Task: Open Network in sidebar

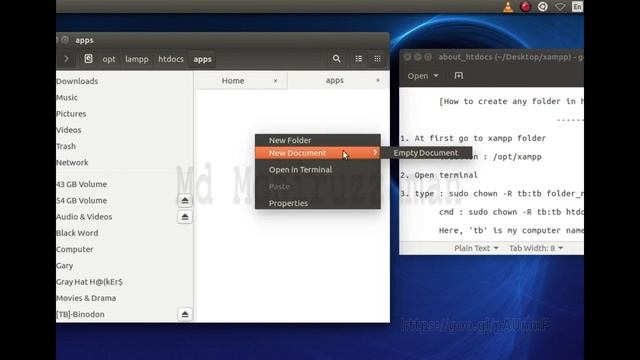Action: pos(72,162)
